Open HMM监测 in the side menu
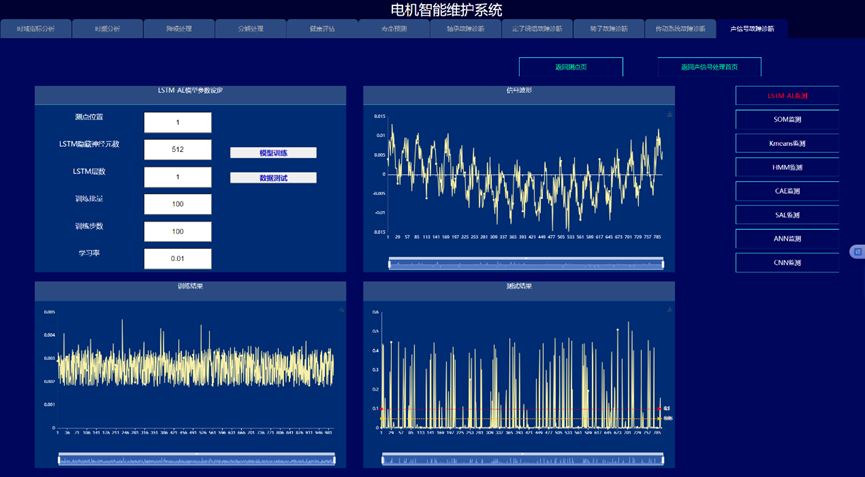This screenshot has height=477, width=865. (787, 167)
